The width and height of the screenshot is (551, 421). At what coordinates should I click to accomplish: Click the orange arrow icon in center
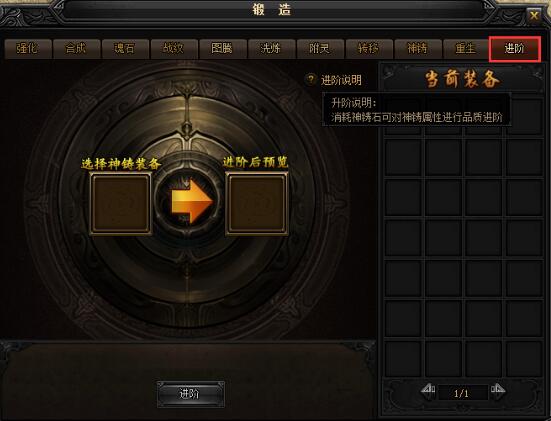192,201
